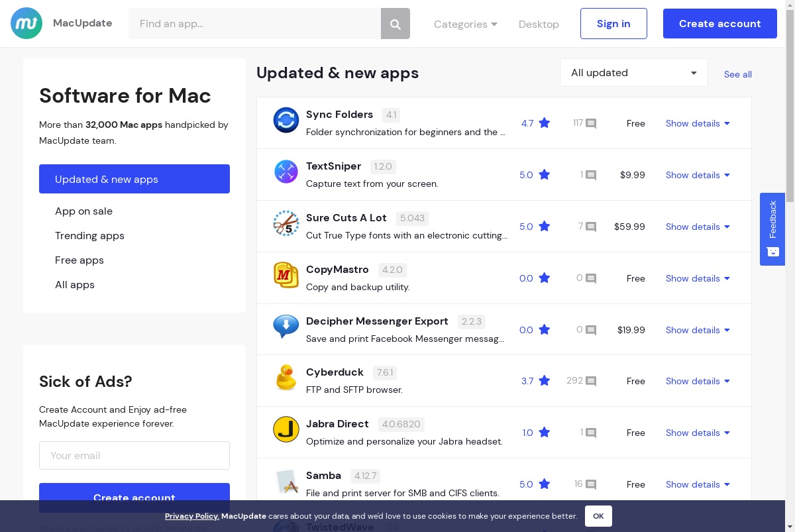
Task: Click the Your email input field
Action: [x=134, y=456]
